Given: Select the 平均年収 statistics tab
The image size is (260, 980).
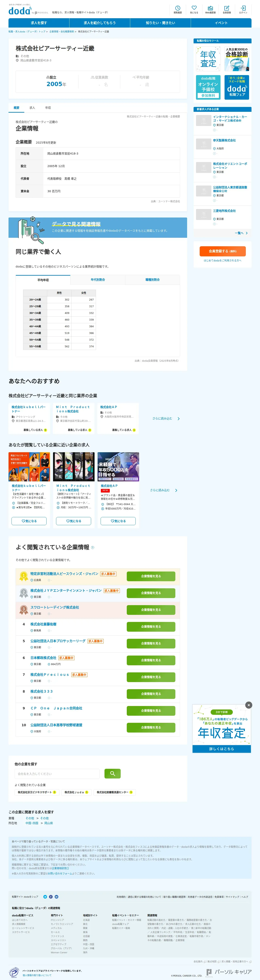Looking at the screenshot, I should pyautogui.click(x=43, y=280).
